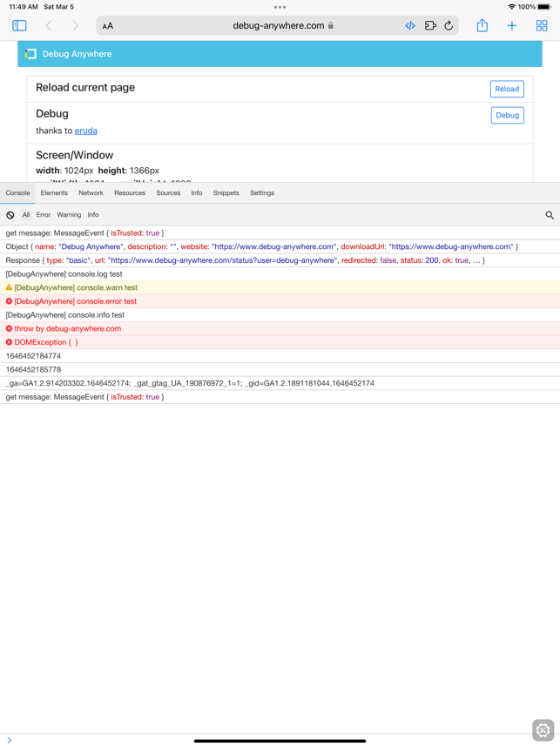Open the Safari extensions icon
This screenshot has height=747, width=560.
coord(430,26)
